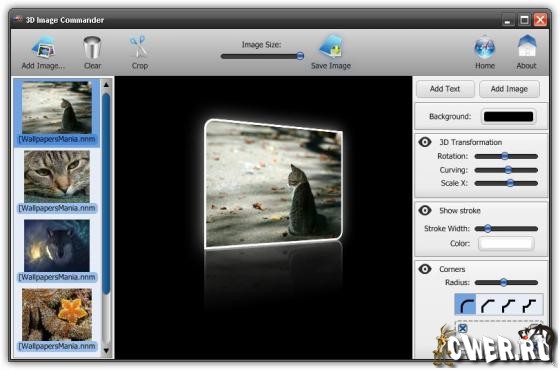The image size is (560, 370).
Task: Click the Image Size slider handle
Action: pyautogui.click(x=300, y=56)
